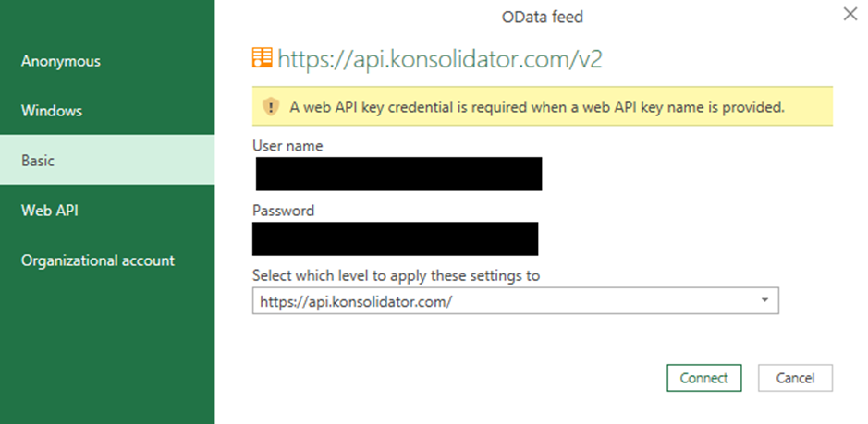Select Organizational account authentication
The height and width of the screenshot is (424, 868).
click(107, 260)
